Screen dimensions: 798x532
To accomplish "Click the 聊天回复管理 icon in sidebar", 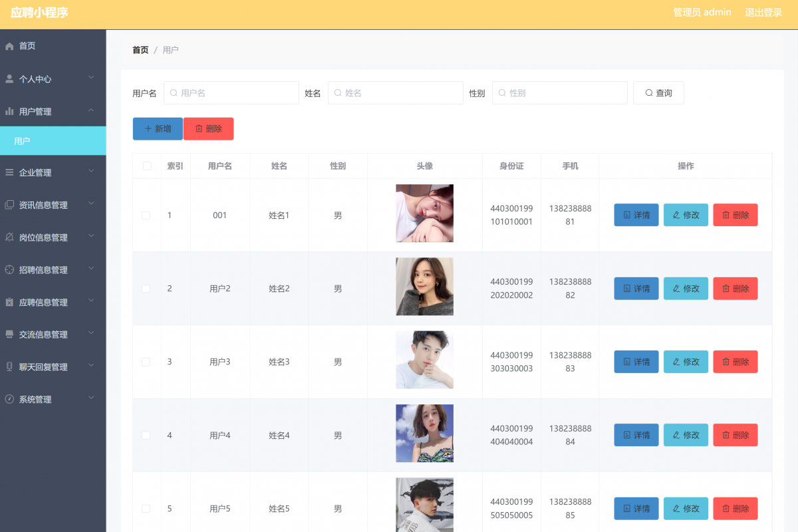I will pyautogui.click(x=9, y=367).
